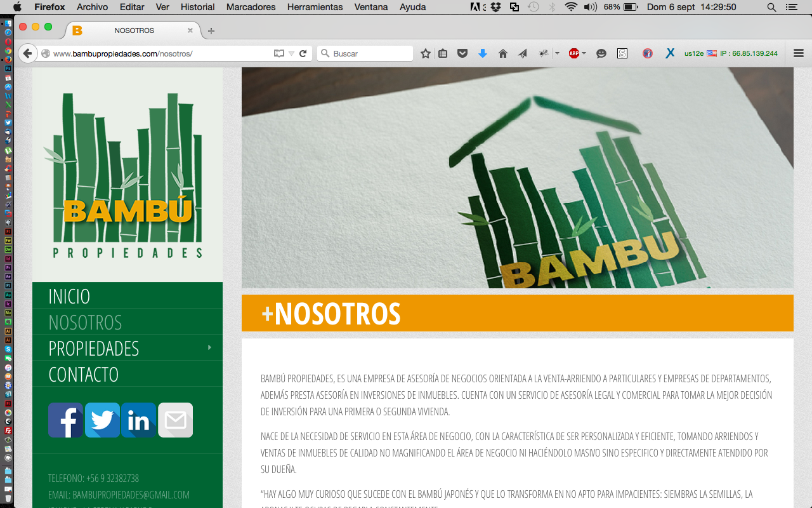The height and width of the screenshot is (508, 812).
Task: Click the Facebook blocker circle icon
Action: (x=648, y=53)
